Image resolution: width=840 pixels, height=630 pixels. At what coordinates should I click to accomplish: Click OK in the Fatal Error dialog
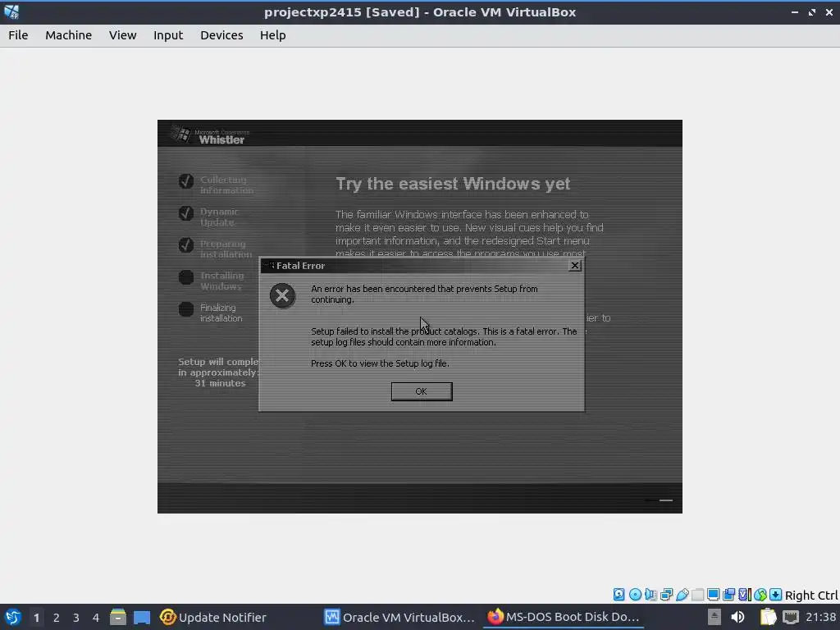(422, 391)
